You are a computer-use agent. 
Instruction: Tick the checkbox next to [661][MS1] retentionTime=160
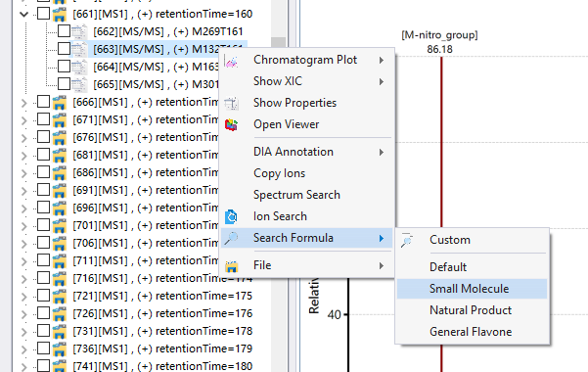43,14
